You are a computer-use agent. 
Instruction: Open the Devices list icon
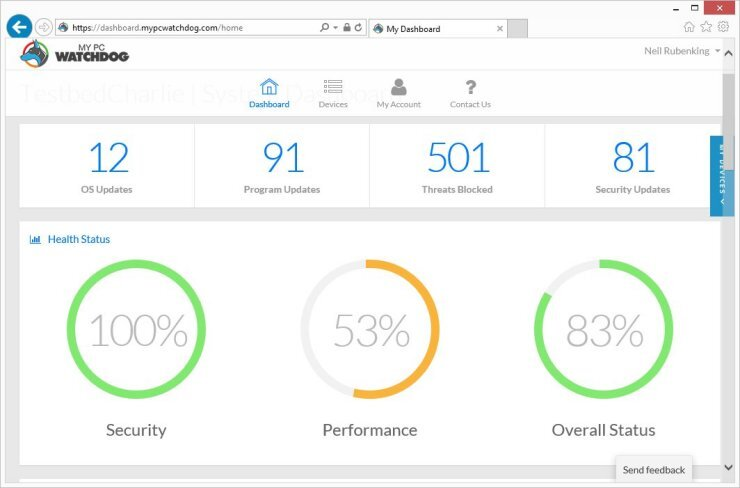[x=333, y=88]
